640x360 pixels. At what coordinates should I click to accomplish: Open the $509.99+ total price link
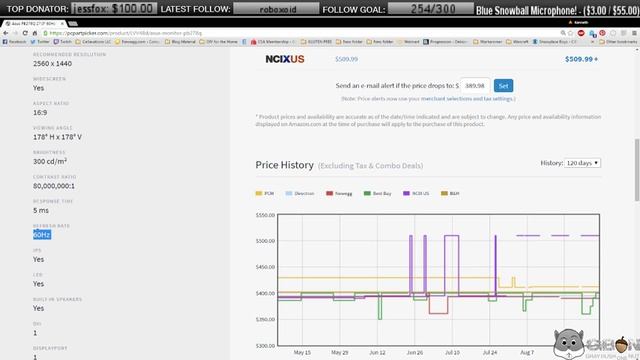point(581,59)
